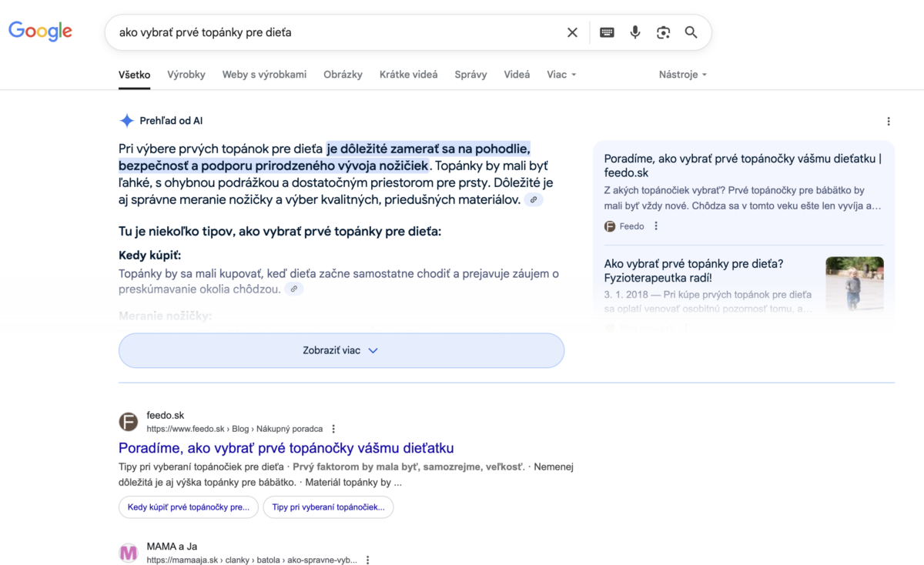The image size is (924, 565).
Task: Select the Všetko tab
Action: [x=135, y=75]
